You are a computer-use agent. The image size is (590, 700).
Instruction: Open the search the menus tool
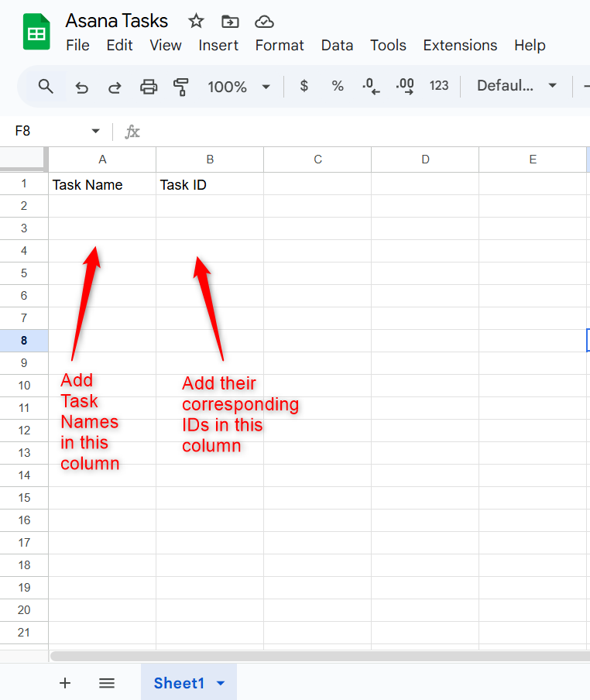pyautogui.click(x=46, y=86)
